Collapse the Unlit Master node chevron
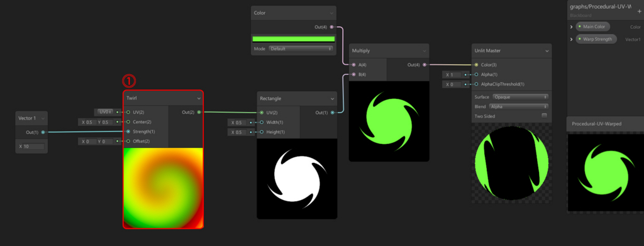 (547, 51)
